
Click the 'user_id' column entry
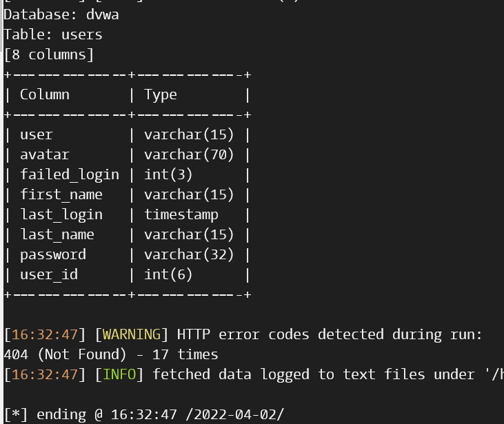tap(49, 274)
